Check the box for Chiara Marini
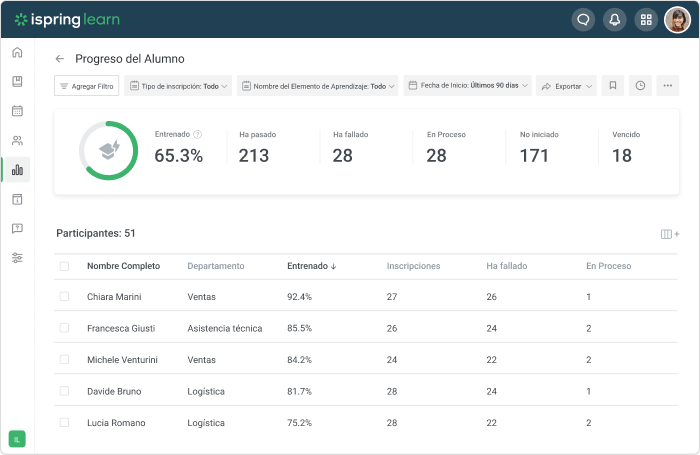The width and height of the screenshot is (700, 455). (64, 296)
